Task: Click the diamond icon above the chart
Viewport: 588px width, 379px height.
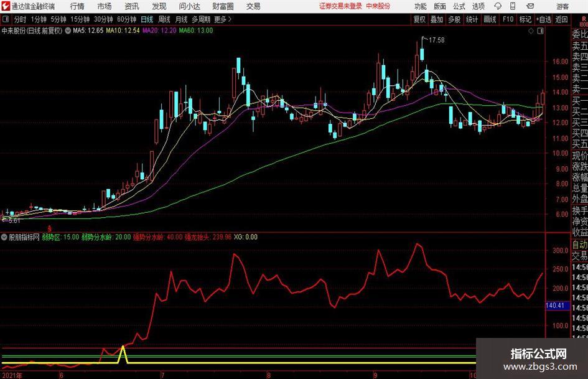Action: (x=531, y=31)
